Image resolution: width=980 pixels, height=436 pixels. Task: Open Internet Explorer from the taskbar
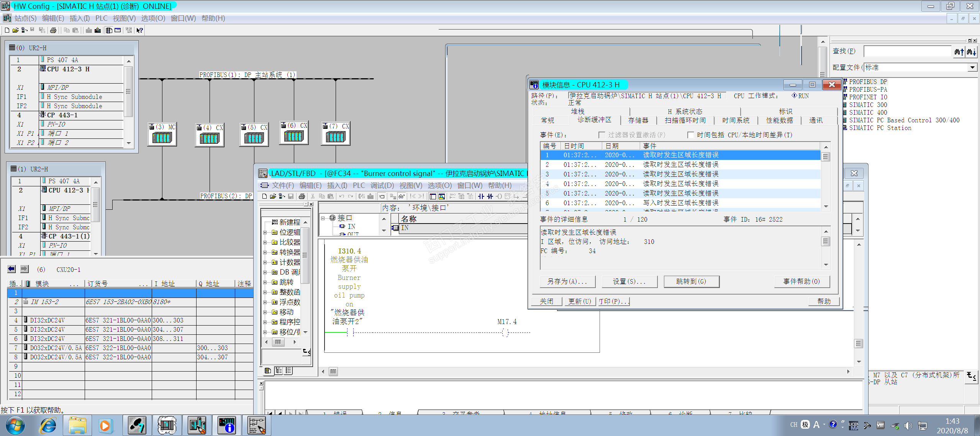(48, 425)
